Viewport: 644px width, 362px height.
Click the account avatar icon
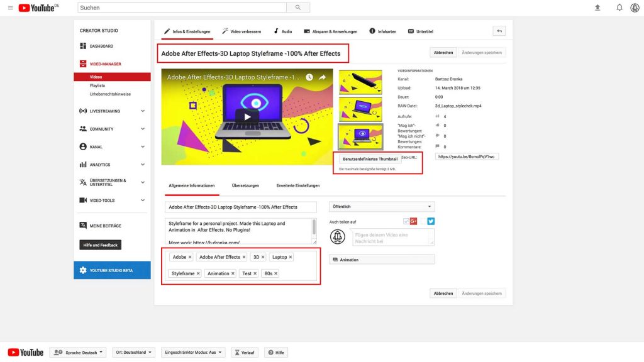pos(635,8)
